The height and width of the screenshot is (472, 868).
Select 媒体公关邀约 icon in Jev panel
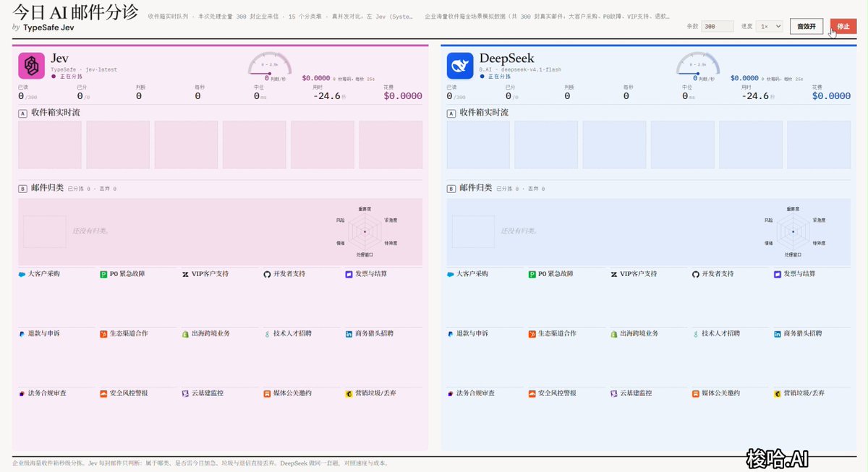click(x=267, y=393)
